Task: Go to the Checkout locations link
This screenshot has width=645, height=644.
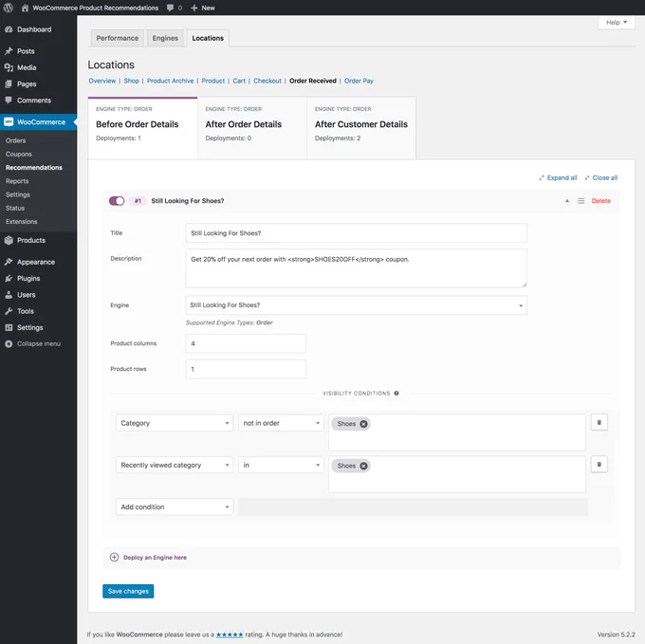Action: (267, 81)
